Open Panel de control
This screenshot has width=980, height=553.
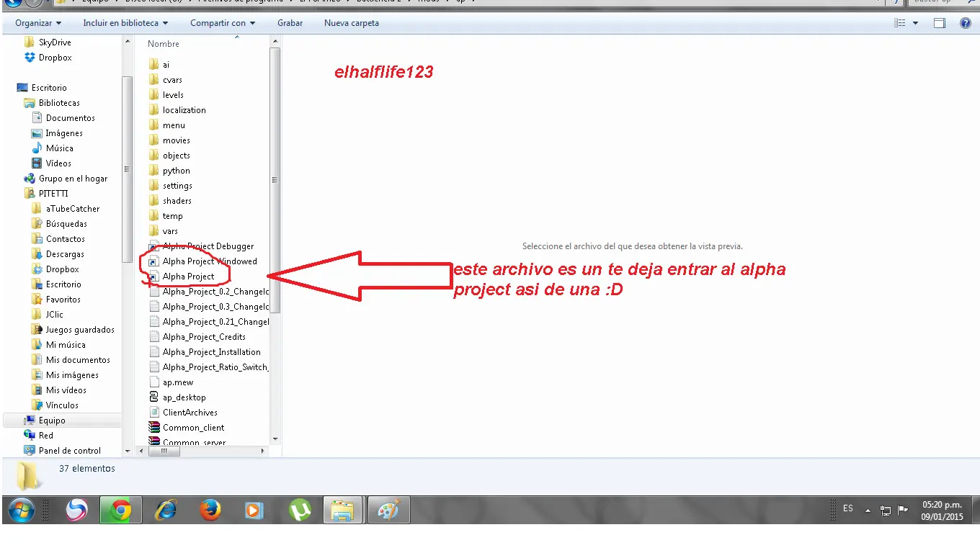69,451
